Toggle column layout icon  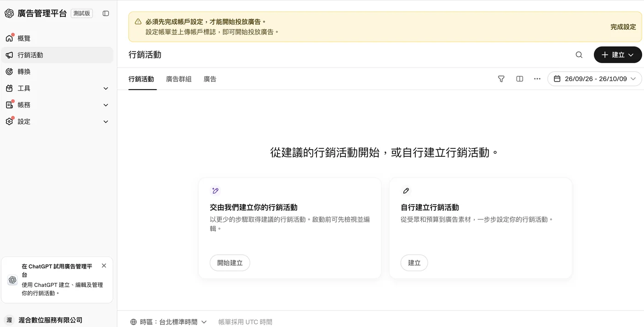[x=519, y=79]
